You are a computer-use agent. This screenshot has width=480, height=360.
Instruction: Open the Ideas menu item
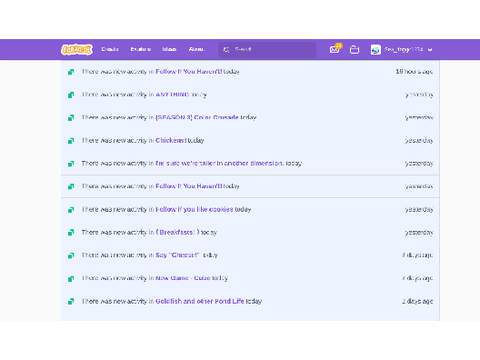pos(169,49)
